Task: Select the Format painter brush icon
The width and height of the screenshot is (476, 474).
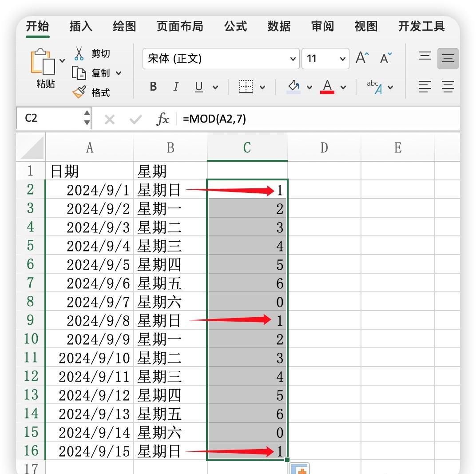Action: coord(79,92)
